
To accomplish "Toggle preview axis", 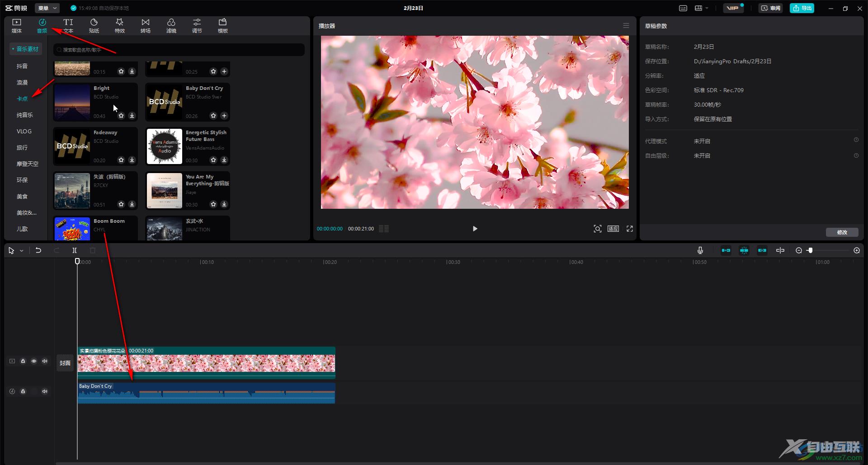I will pos(780,250).
